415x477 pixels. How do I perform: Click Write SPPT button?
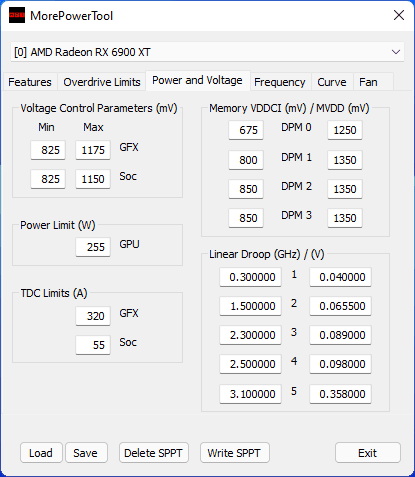234,453
